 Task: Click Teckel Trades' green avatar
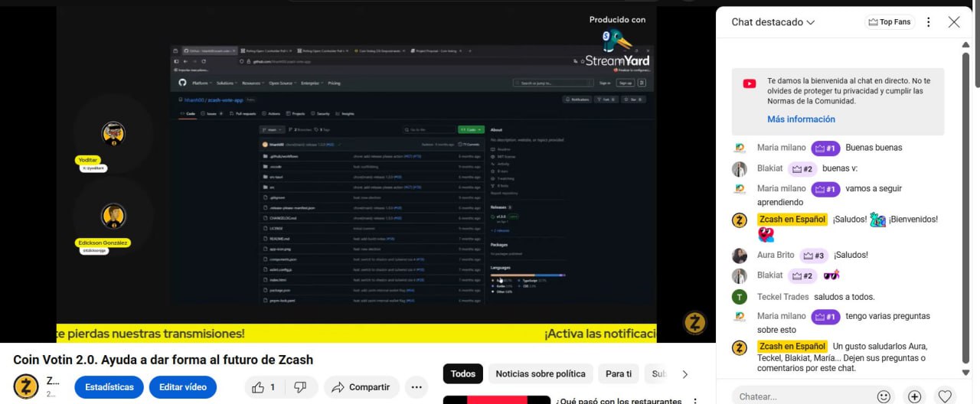pyautogui.click(x=740, y=297)
